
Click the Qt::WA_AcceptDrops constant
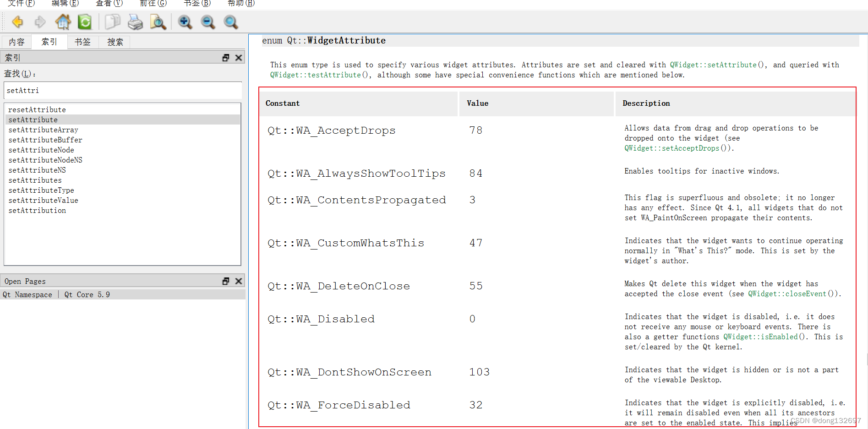pyautogui.click(x=331, y=130)
